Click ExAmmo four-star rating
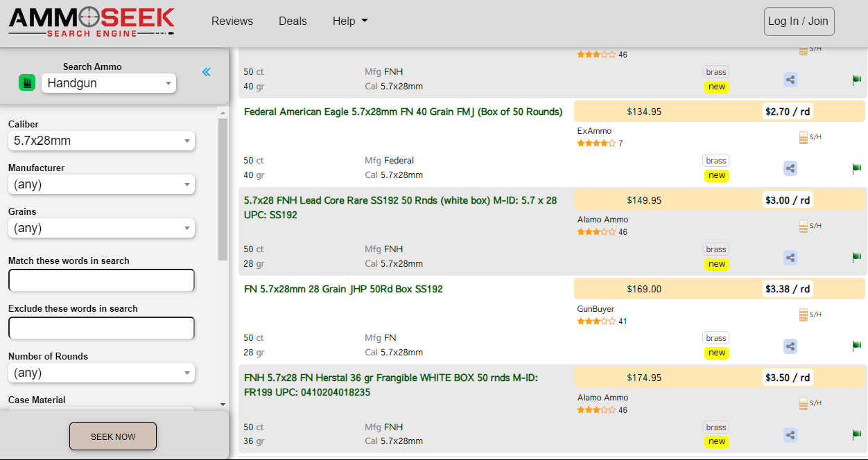This screenshot has height=460, width=868. pyautogui.click(x=596, y=143)
